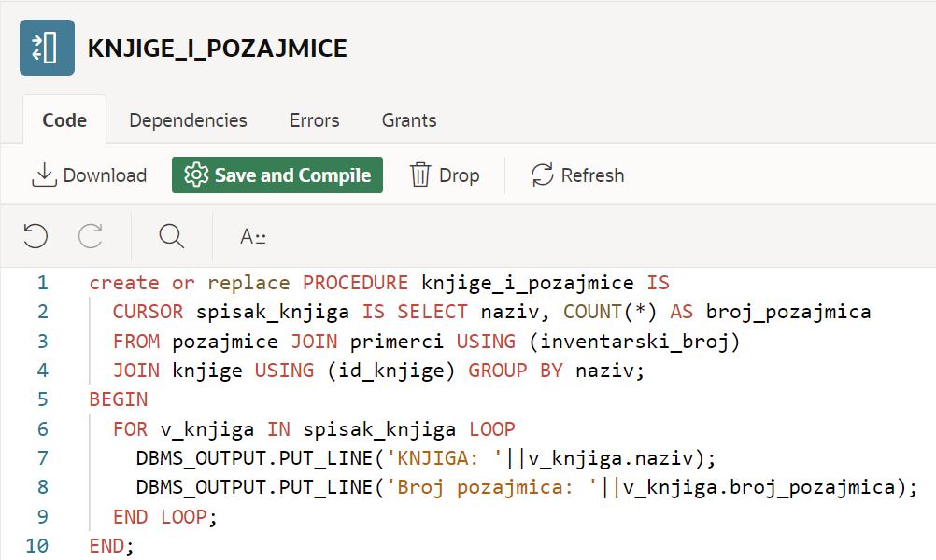Click the KNJIGE_I_POZAJMICE title text

pyautogui.click(x=217, y=49)
